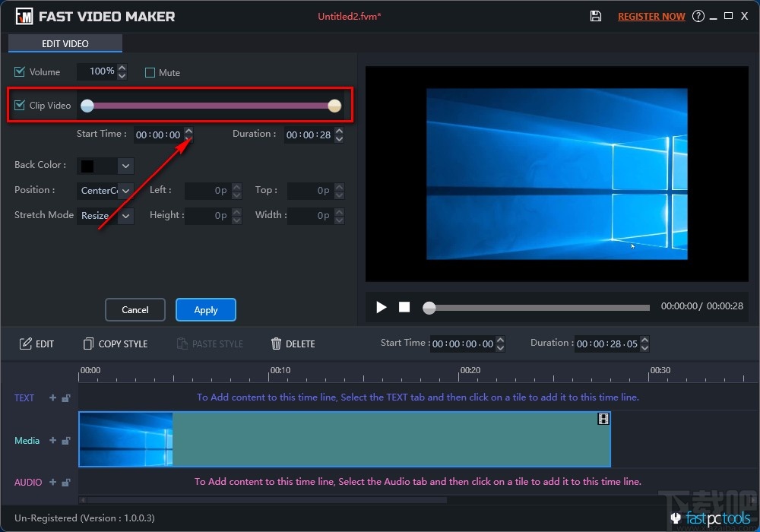Decrease the clip Duration with the down arrow
760x532 pixels.
[x=339, y=139]
